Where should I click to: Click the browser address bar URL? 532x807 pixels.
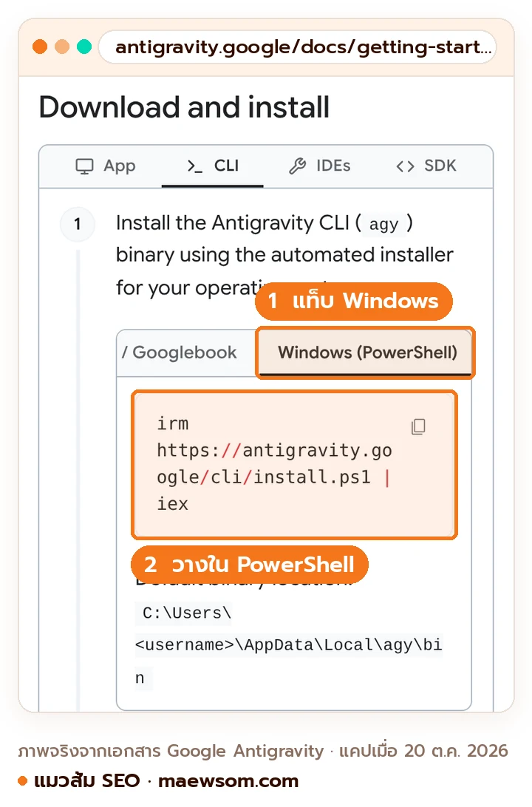pyautogui.click(x=297, y=47)
